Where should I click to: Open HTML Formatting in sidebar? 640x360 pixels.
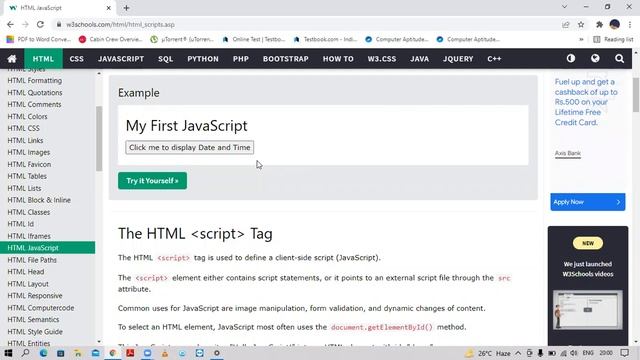pyautogui.click(x=35, y=80)
